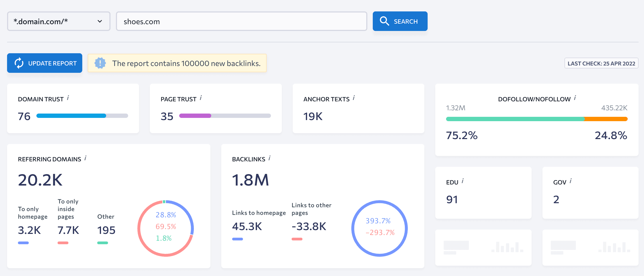
Task: Click the referring domains donut chart
Action: point(165,228)
